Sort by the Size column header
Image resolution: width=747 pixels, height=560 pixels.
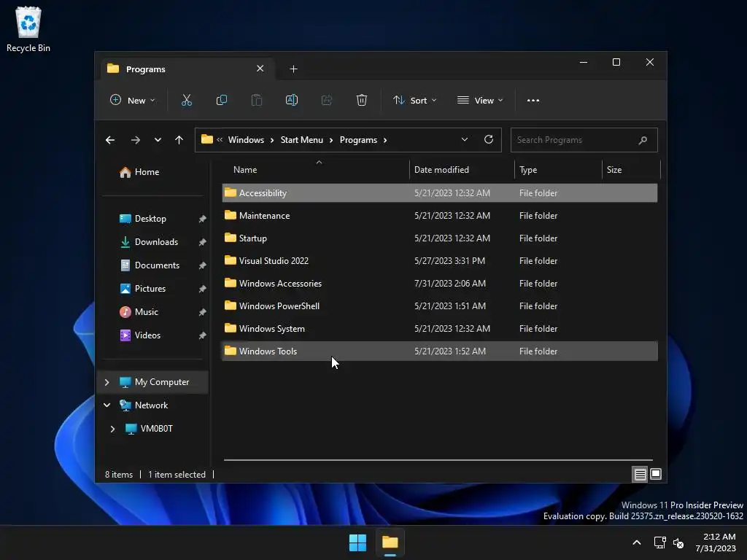(631, 169)
